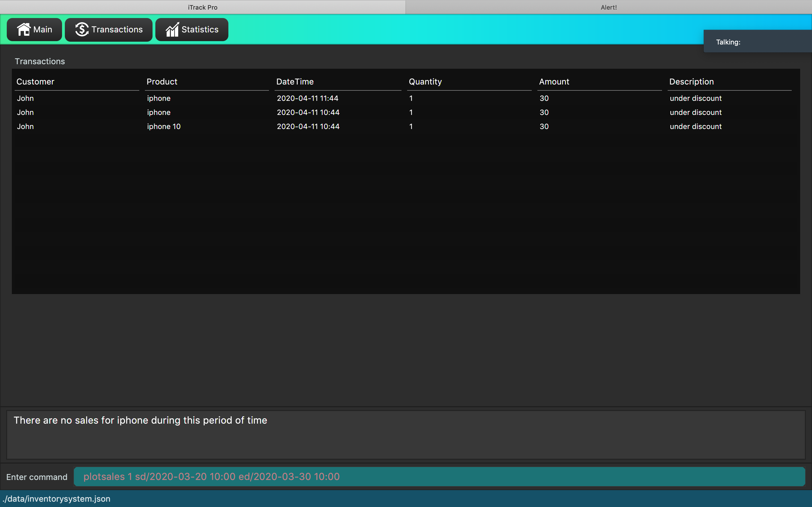Select the iphone 10 transaction row
Image resolution: width=812 pixels, height=507 pixels.
pos(164,126)
